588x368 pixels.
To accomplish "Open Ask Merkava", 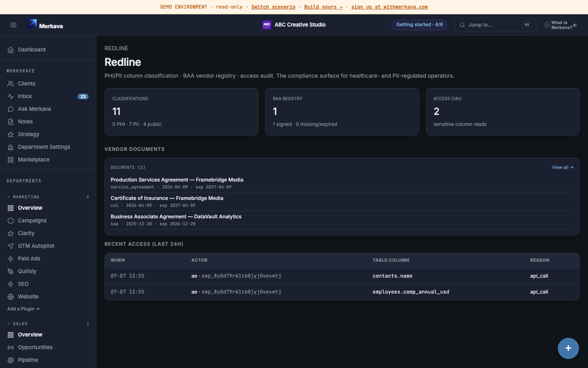I will 48,109.
